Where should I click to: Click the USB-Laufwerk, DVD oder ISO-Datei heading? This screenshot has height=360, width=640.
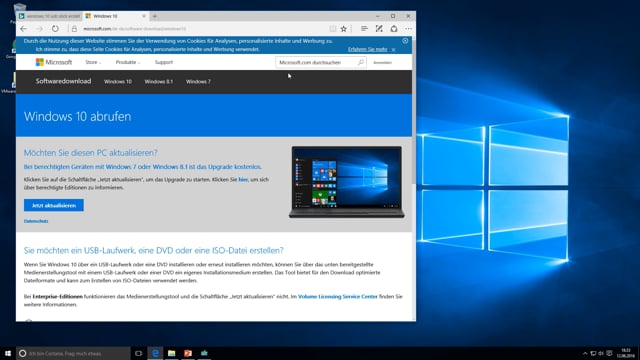click(x=153, y=250)
